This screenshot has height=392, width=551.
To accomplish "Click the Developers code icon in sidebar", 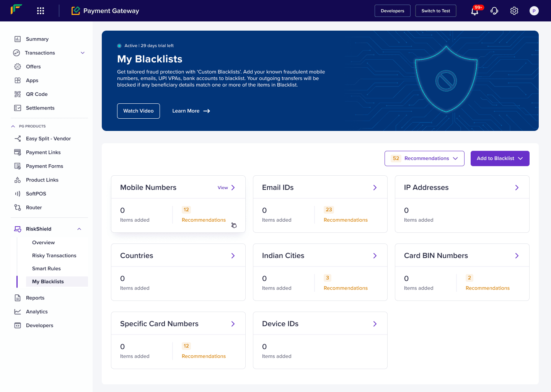I will (x=18, y=325).
